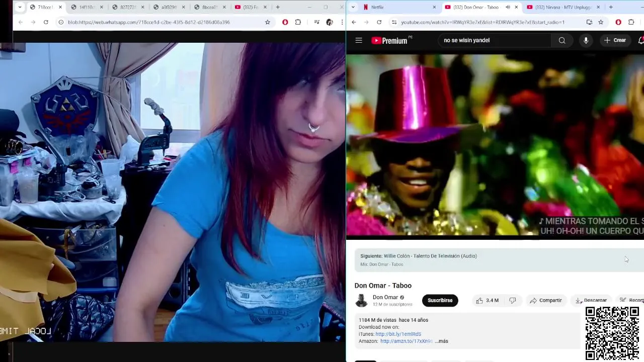Open the YouTube hamburger guide menu
Screen dimensions: 644x362
pyautogui.click(x=359, y=40)
